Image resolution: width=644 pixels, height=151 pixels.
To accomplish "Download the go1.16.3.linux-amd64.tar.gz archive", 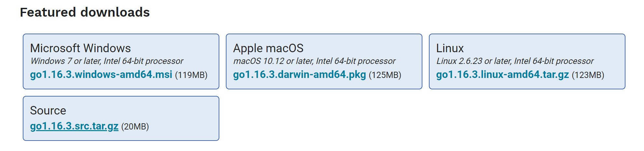I will (502, 75).
